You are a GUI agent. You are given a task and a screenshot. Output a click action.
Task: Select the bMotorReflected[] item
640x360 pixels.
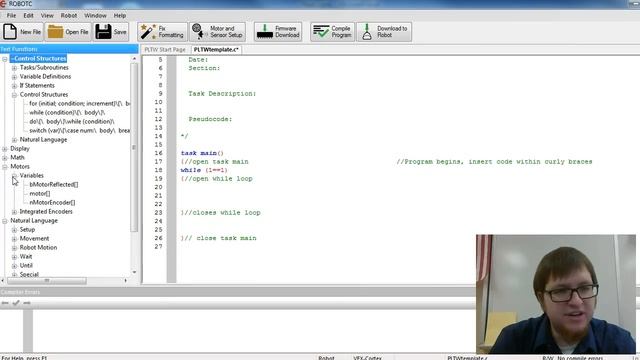(x=54, y=184)
